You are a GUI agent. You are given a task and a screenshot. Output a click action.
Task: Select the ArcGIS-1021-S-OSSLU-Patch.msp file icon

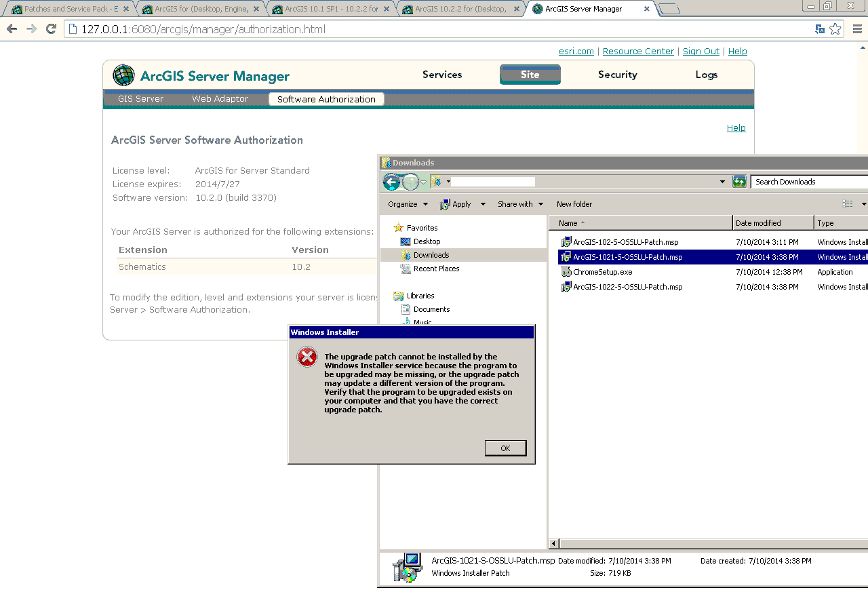pyautogui.click(x=566, y=257)
